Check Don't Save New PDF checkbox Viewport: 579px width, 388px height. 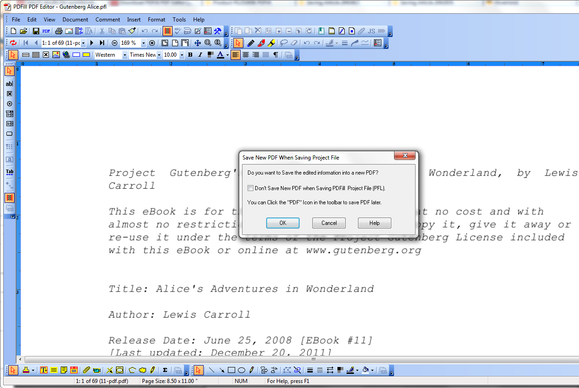[250, 188]
